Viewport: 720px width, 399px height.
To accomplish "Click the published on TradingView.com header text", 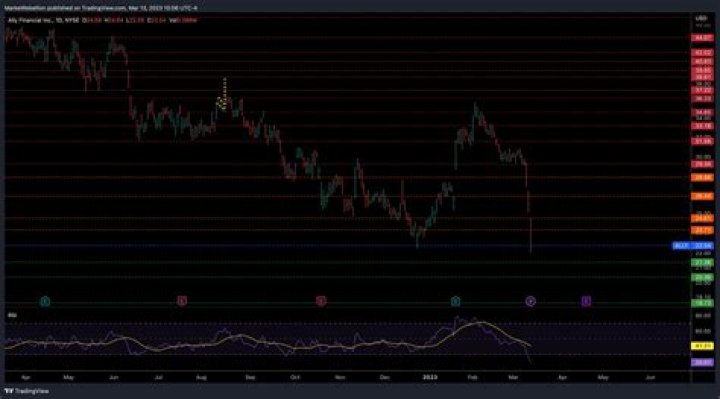I will [100, 8].
